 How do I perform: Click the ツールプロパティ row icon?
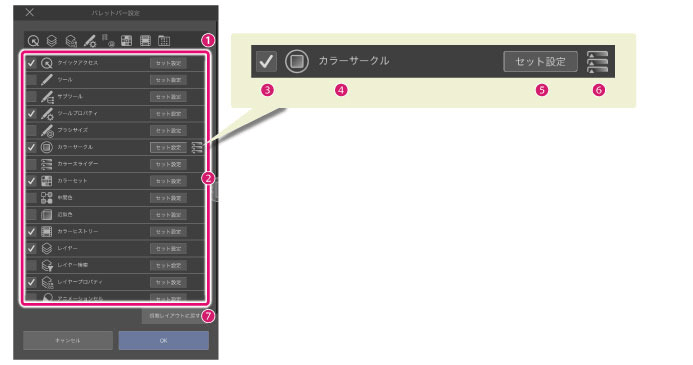47,114
